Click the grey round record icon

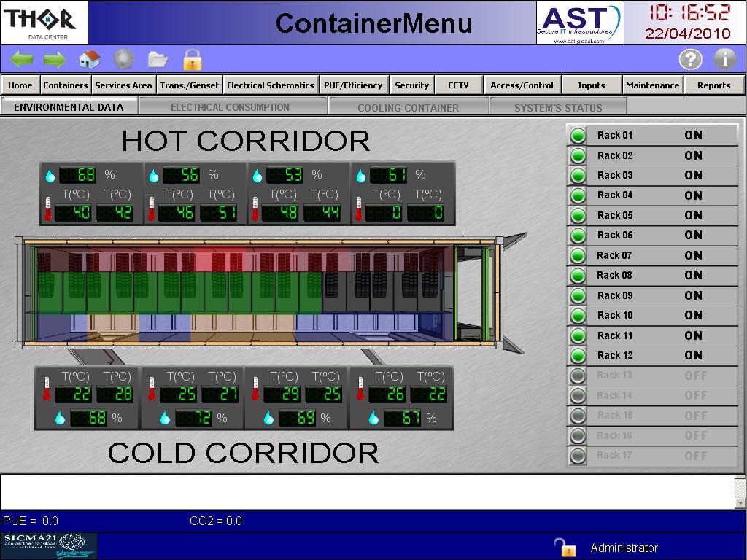pyautogui.click(x=124, y=59)
